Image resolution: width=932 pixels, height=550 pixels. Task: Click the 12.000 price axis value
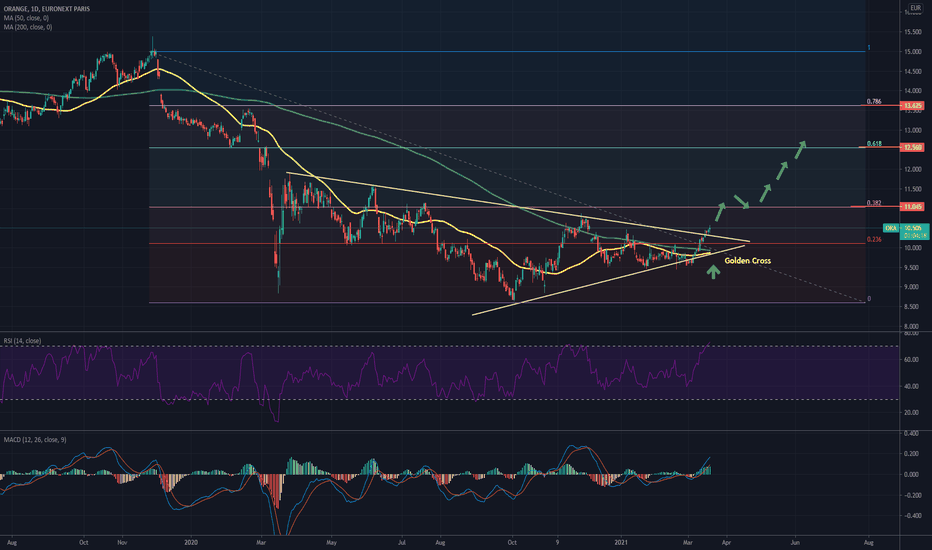[x=913, y=169]
